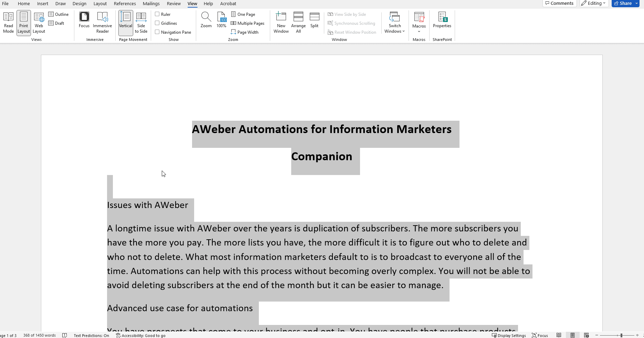
Task: Select Vertical page movement
Action: [126, 23]
